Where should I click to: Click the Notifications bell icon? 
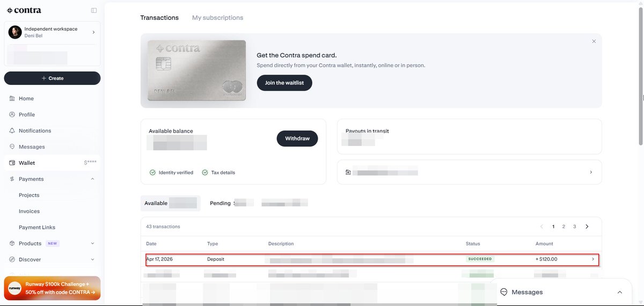[x=12, y=130]
